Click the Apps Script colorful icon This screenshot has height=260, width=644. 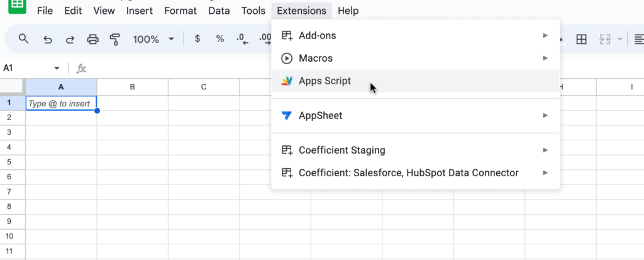[287, 81]
